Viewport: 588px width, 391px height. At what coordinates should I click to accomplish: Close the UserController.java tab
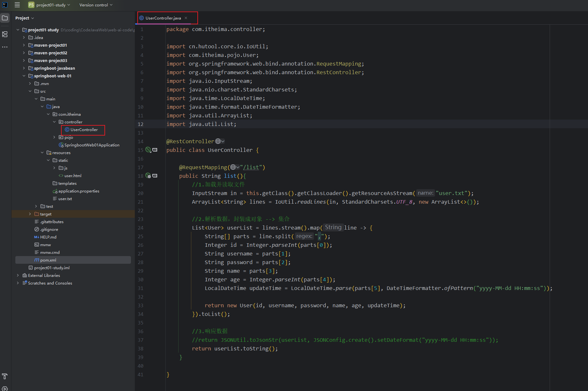pyautogui.click(x=186, y=18)
